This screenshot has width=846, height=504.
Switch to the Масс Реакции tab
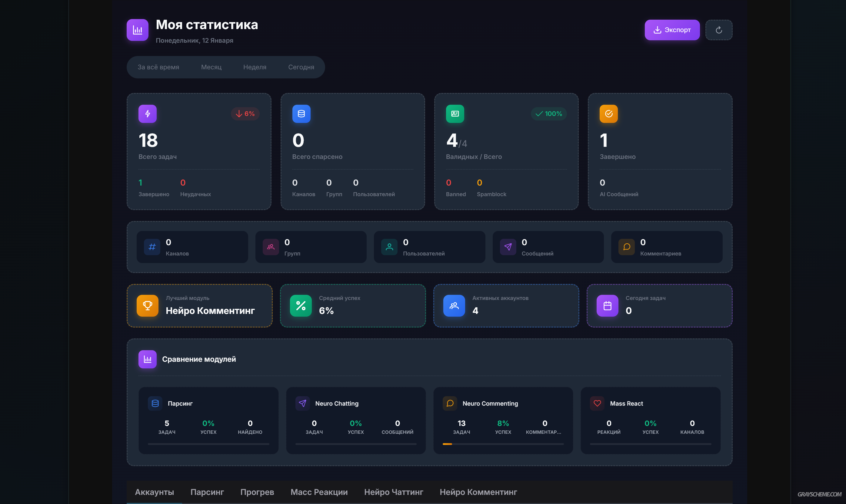point(319,492)
